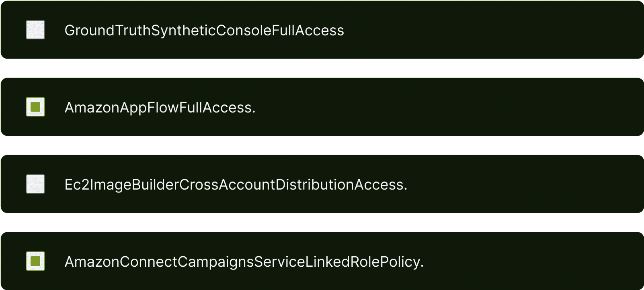Uncheck the AmazonAppFlowFullAccess checkbox
644x290 pixels.
35,106
